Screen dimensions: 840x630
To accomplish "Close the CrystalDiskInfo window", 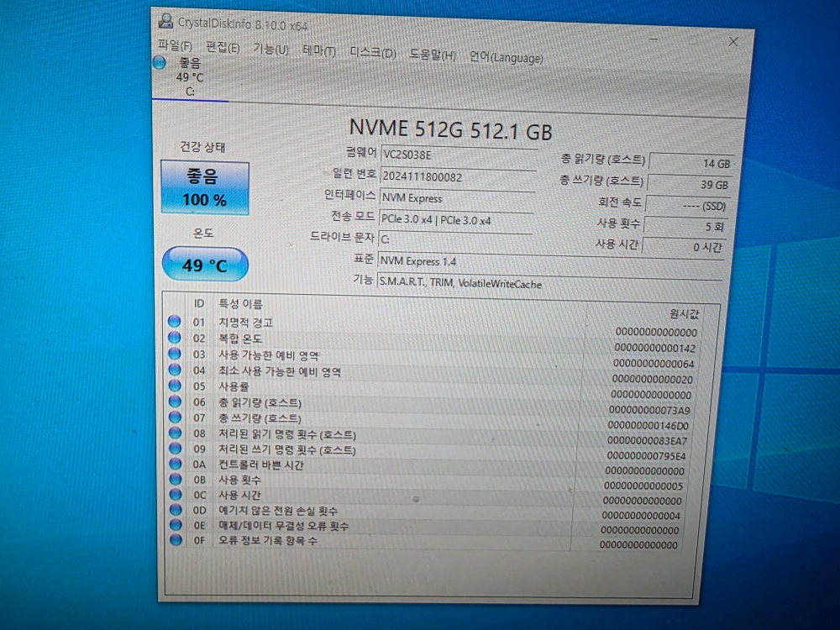I will (733, 42).
